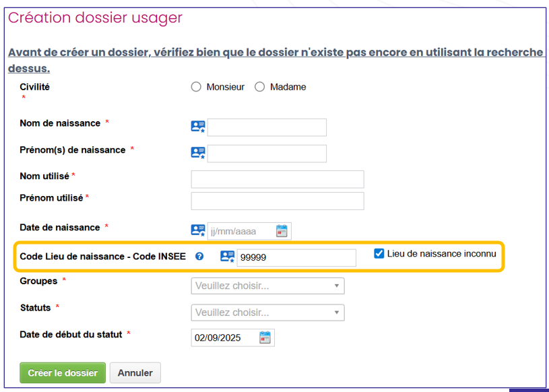Click into the Prénom utilisé field
The image size is (549, 392).
(278, 201)
